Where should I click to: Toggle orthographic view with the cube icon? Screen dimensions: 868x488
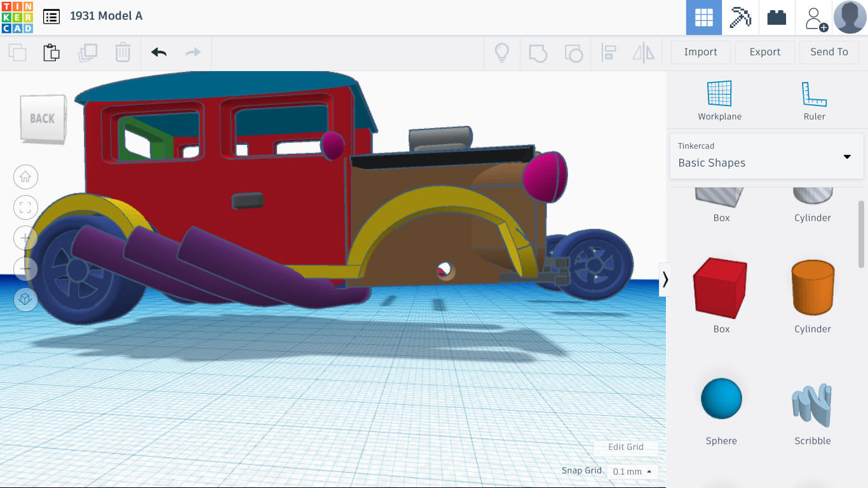coord(25,299)
